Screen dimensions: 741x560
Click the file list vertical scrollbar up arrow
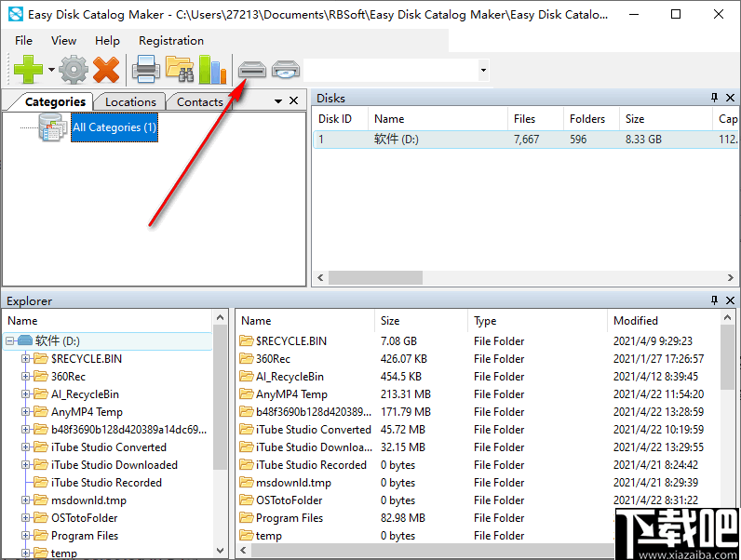coord(727,318)
